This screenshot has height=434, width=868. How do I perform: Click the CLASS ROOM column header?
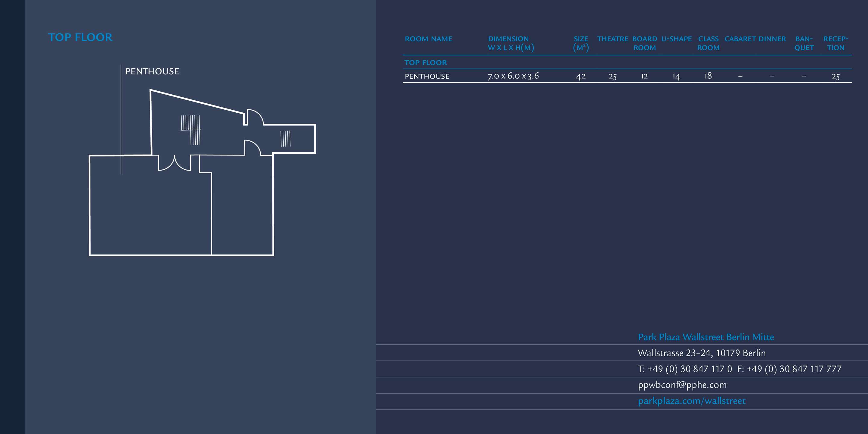(x=708, y=43)
